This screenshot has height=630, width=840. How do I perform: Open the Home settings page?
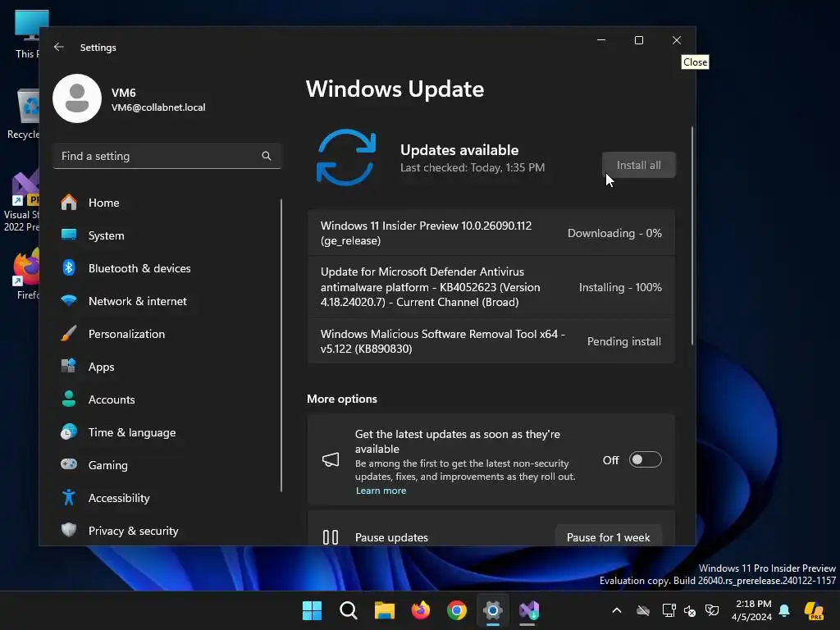(169, 203)
